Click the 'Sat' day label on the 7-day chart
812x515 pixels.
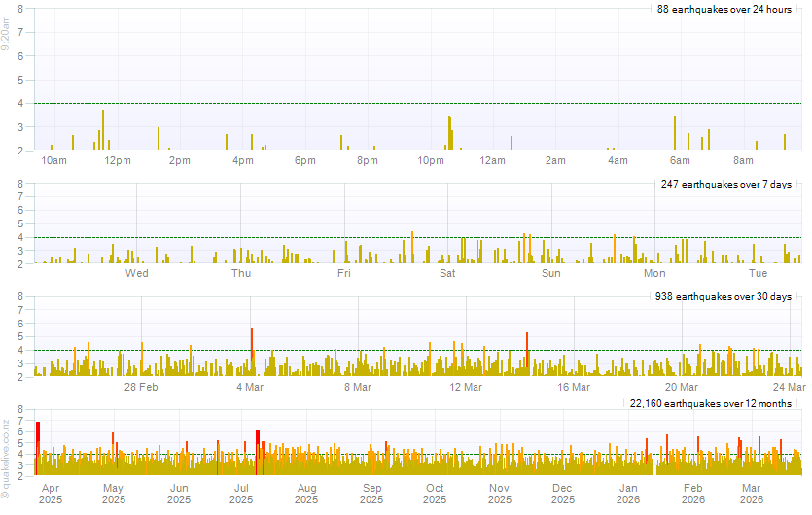click(447, 273)
